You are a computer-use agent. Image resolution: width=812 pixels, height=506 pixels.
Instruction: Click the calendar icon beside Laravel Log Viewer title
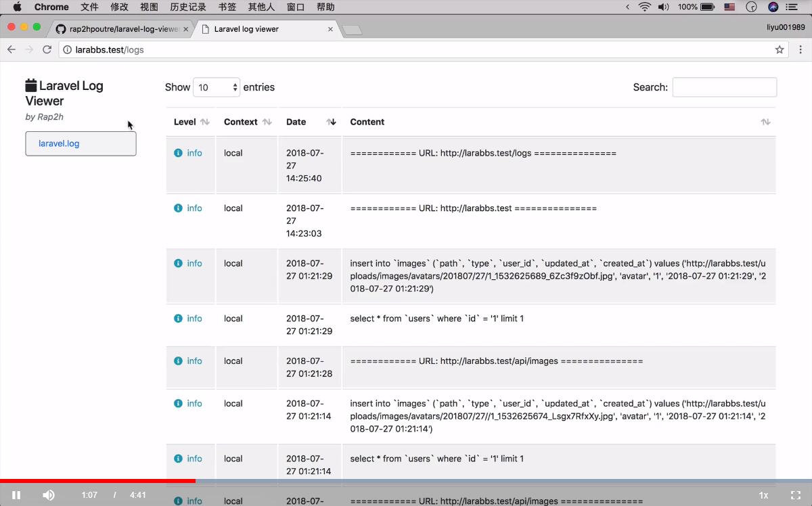click(31, 84)
